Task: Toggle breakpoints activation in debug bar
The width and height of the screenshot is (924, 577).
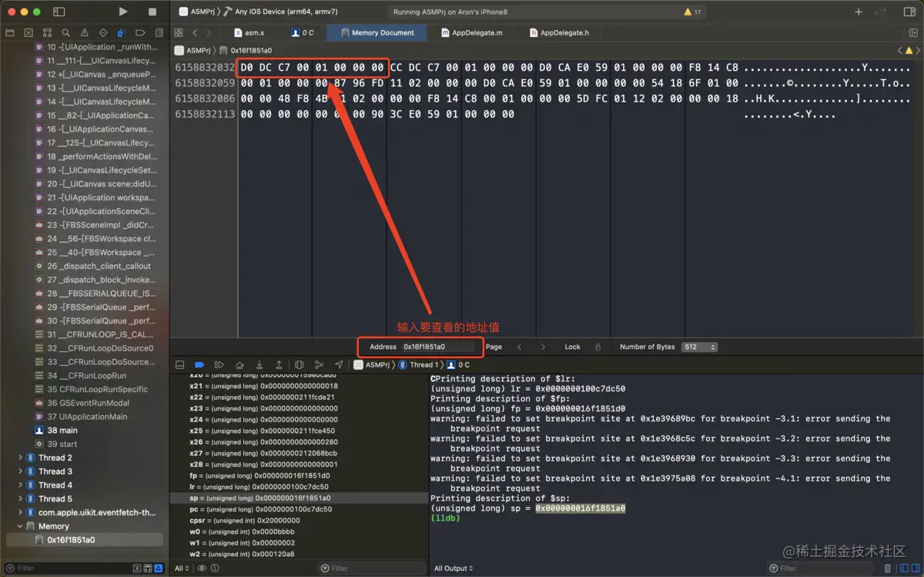Action: tap(199, 364)
